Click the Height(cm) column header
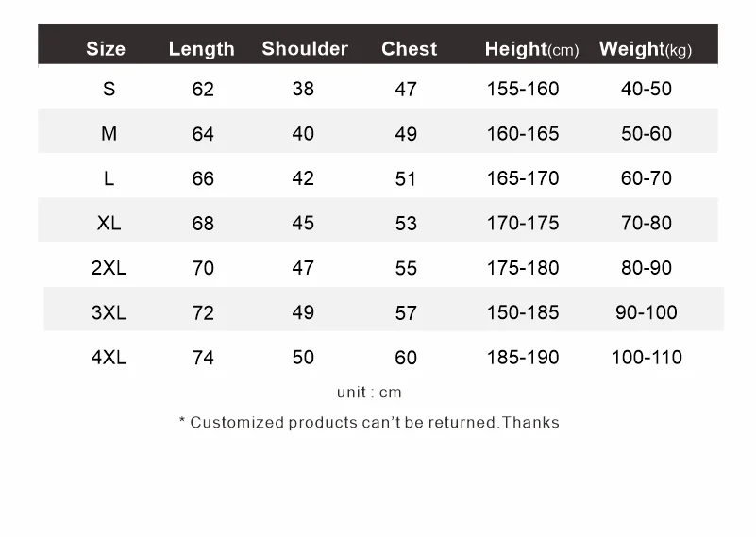 coord(531,49)
